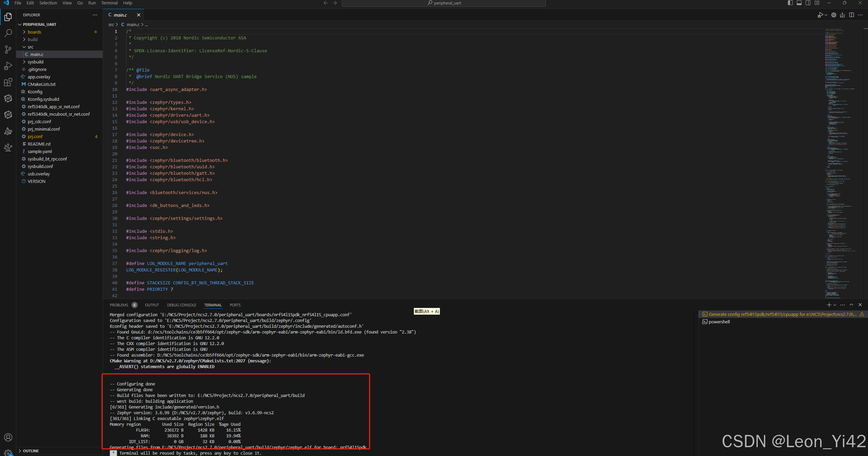Open the Search view in activity bar
Image resolution: width=868 pixels, height=456 pixels.
click(8, 33)
